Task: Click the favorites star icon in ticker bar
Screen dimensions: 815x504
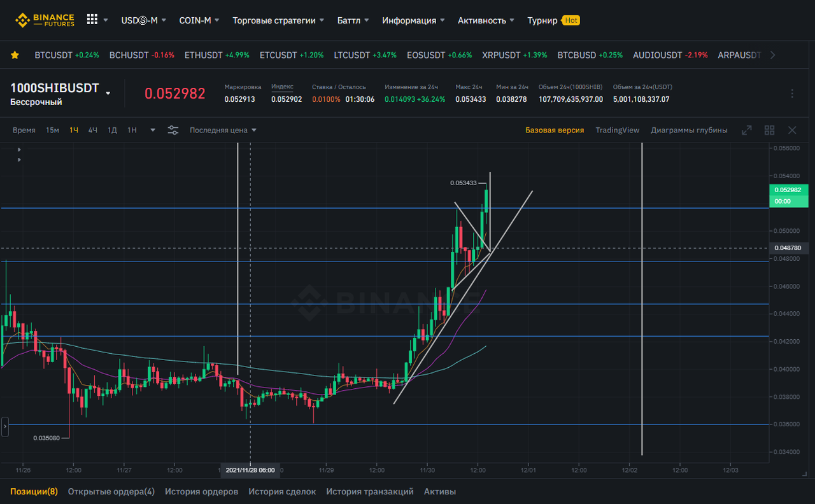Action: coord(15,55)
